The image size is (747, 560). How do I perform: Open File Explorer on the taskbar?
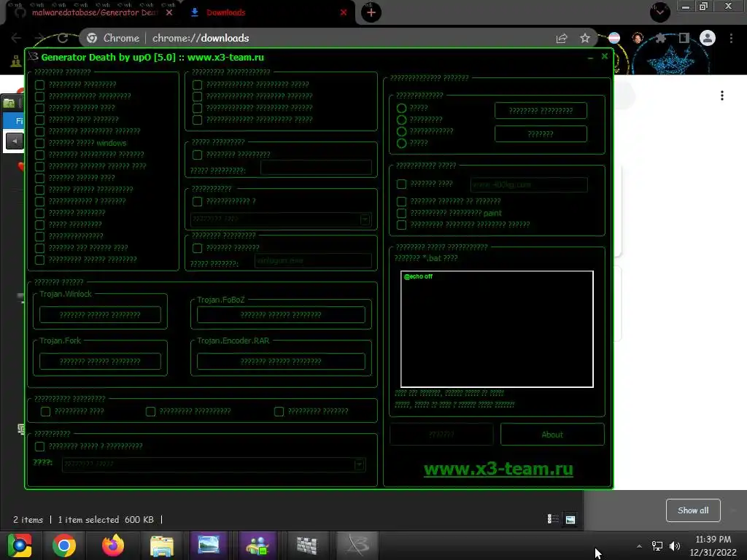(161, 545)
